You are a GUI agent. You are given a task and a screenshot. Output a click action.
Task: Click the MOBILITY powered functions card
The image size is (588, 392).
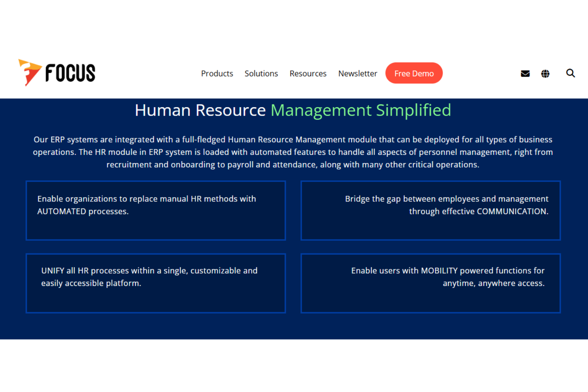(431, 283)
